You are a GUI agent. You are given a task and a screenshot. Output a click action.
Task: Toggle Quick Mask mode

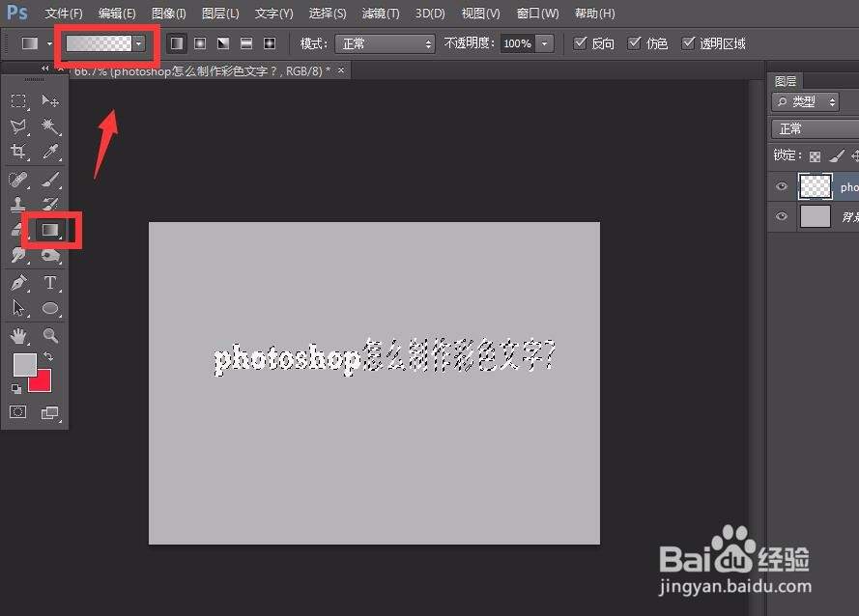[18, 411]
